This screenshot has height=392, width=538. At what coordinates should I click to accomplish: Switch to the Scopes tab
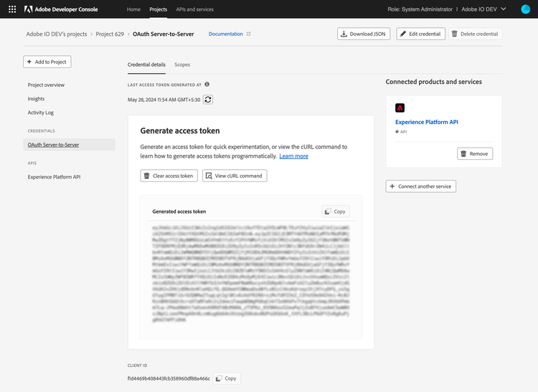pos(182,64)
